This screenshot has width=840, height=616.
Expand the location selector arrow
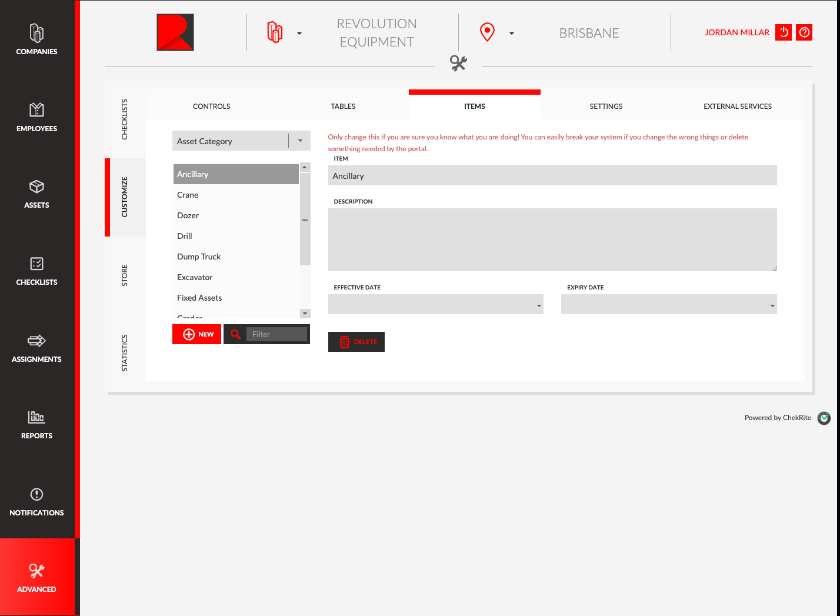[512, 34]
